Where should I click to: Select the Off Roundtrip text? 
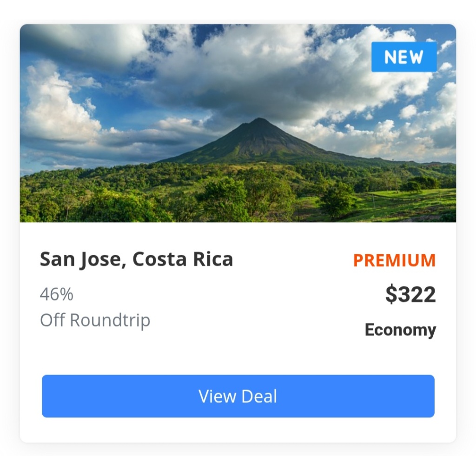95,320
